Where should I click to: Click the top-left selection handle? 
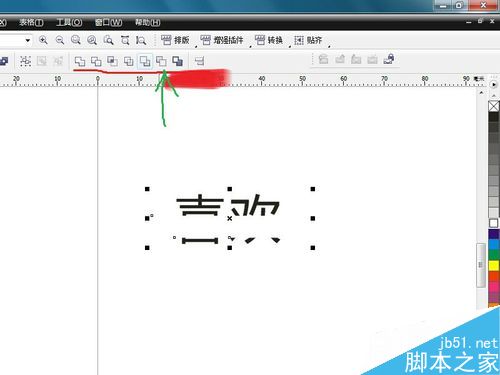pyautogui.click(x=147, y=189)
